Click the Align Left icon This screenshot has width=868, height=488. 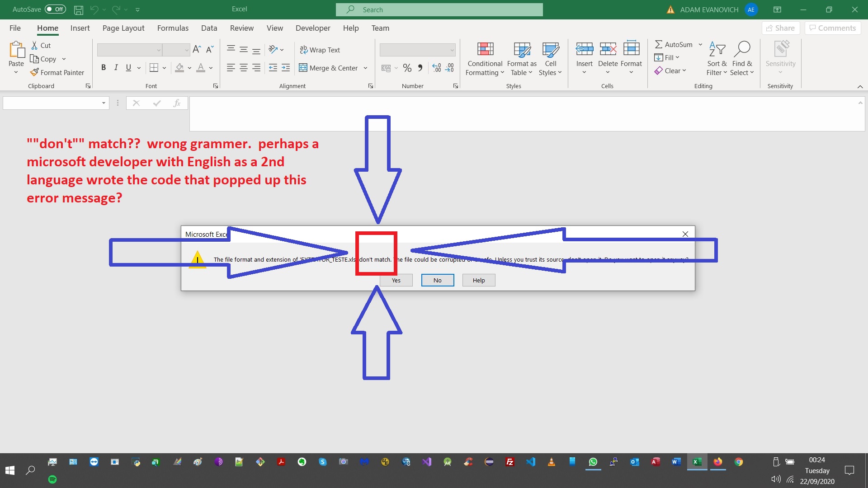click(231, 68)
